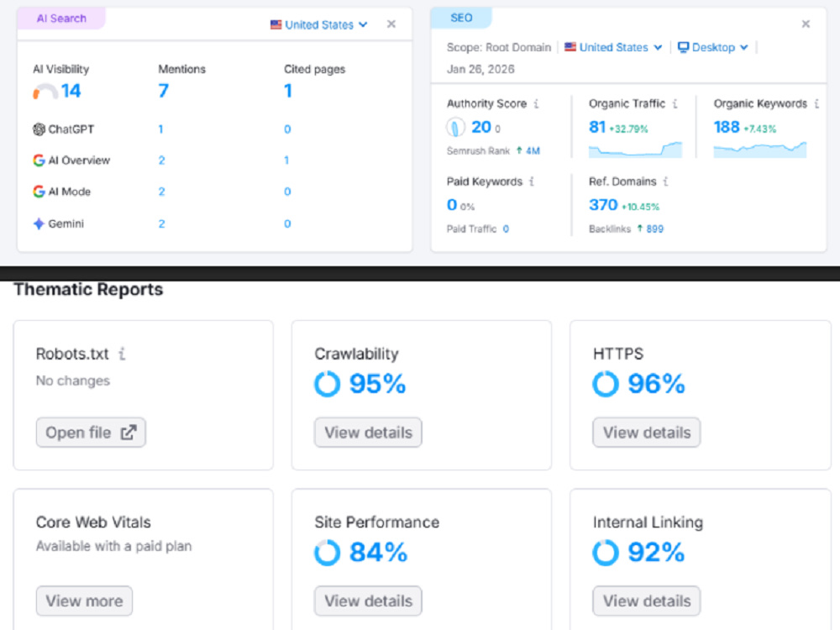Click Gemini mentions count 2
This screenshot has width=840, height=630.
coord(161,223)
